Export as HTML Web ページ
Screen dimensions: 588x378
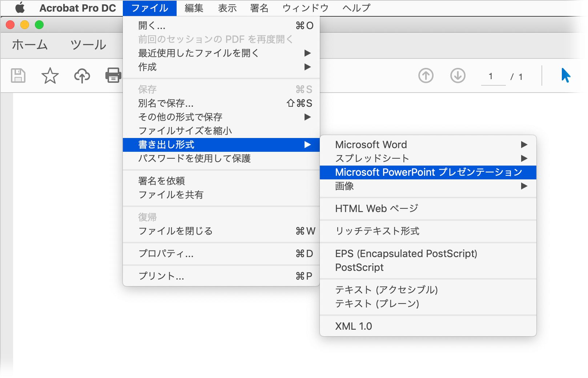click(428, 208)
